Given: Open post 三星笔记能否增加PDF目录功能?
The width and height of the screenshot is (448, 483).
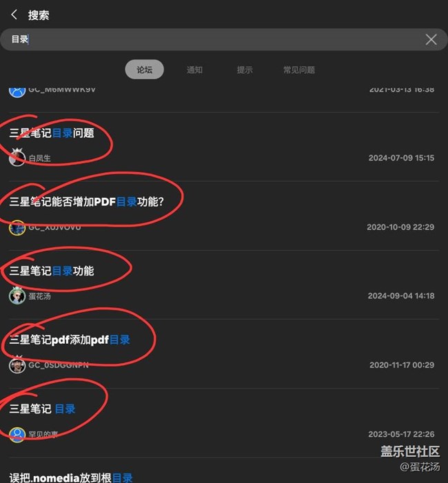Looking at the screenshot, I should coord(87,202).
